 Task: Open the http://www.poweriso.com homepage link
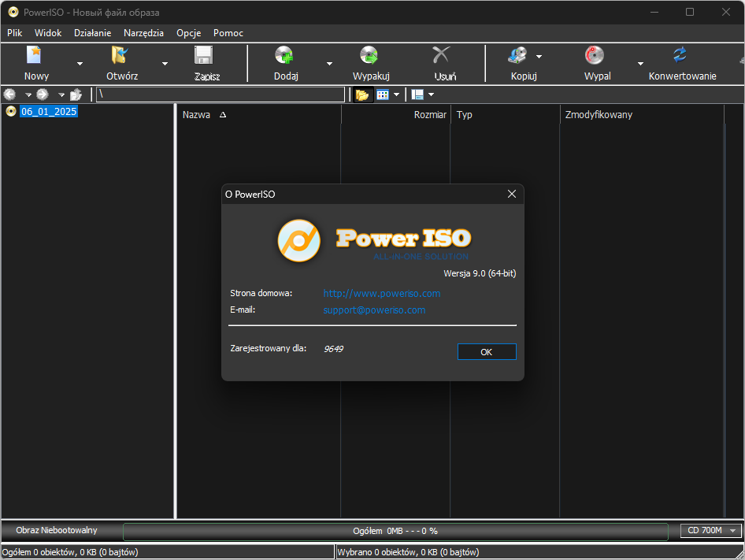[x=381, y=293]
